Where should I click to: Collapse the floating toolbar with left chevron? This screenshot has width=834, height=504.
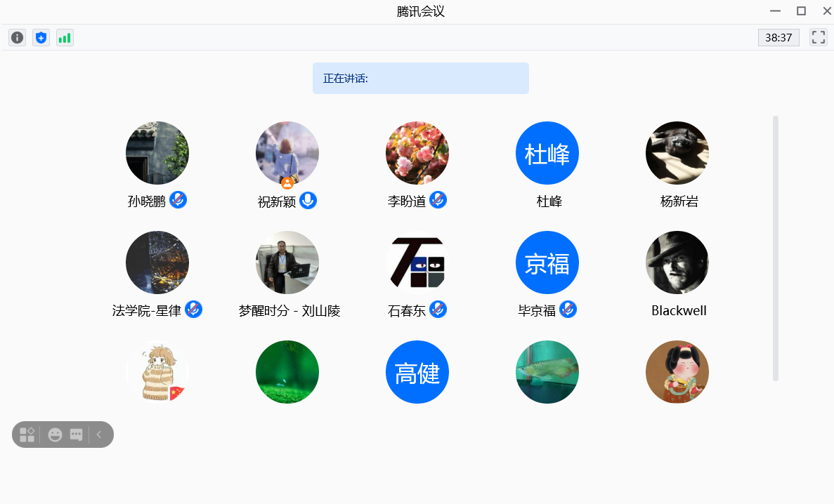tap(99, 435)
